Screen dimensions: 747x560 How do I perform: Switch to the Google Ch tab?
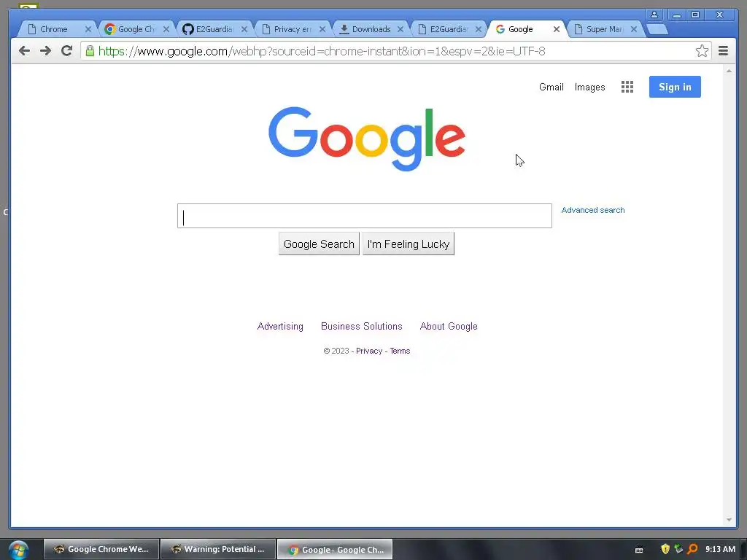(x=136, y=29)
